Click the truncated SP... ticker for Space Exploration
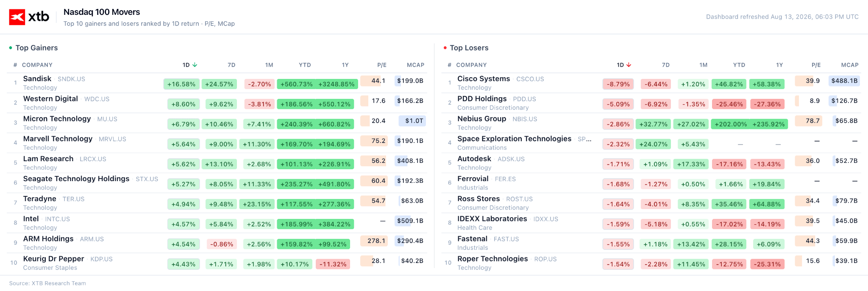The width and height of the screenshot is (868, 291). point(584,139)
